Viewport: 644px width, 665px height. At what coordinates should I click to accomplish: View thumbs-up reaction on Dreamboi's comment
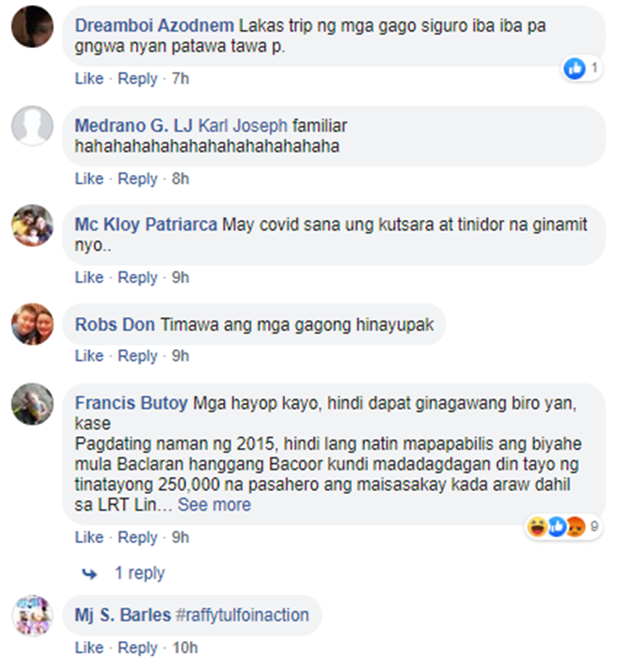pos(581,68)
